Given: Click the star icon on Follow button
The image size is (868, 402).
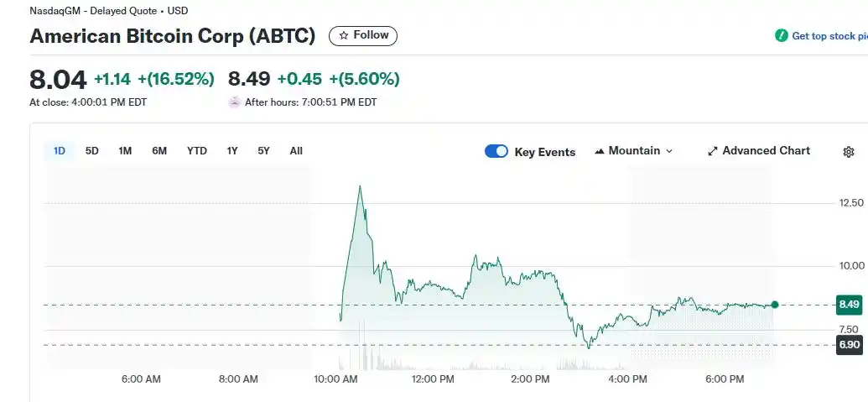Looking at the screenshot, I should pyautogui.click(x=344, y=35).
